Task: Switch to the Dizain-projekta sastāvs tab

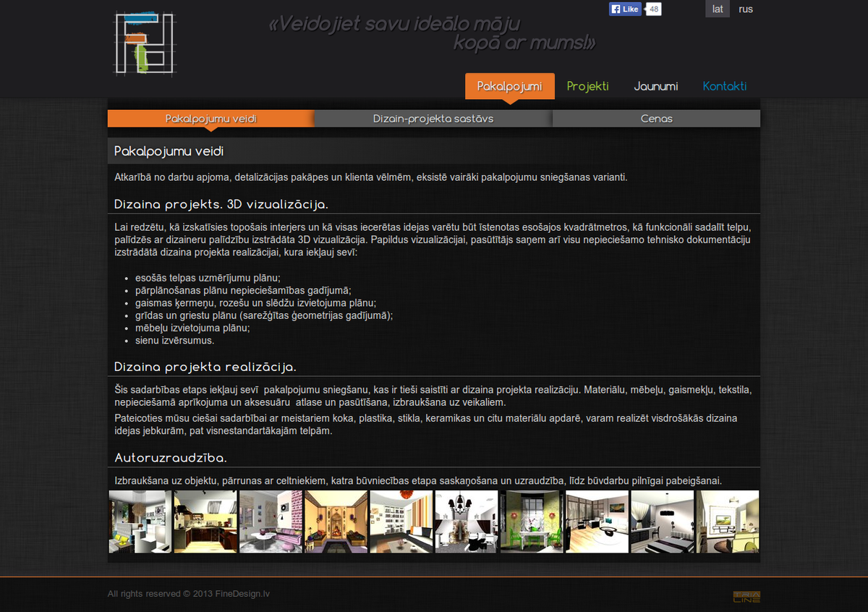Action: pos(433,119)
